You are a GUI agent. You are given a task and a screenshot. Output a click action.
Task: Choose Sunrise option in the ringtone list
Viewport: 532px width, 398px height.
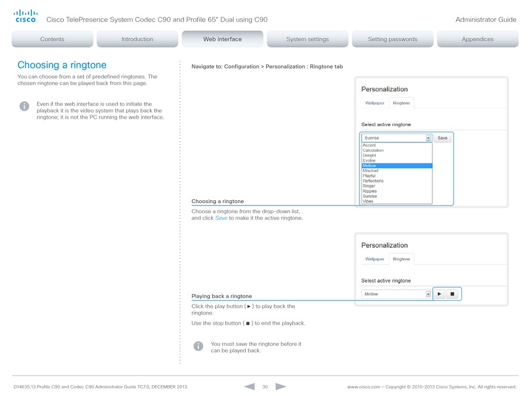tap(397, 196)
